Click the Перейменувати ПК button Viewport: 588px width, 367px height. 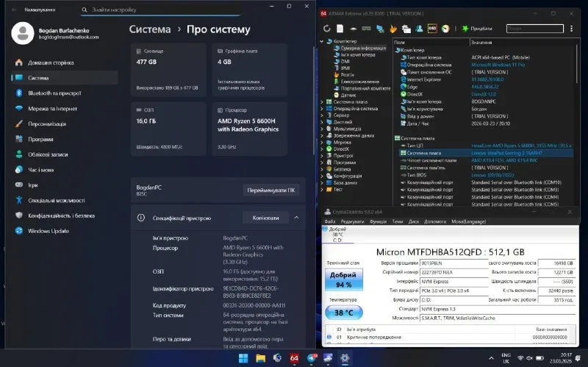coord(270,190)
